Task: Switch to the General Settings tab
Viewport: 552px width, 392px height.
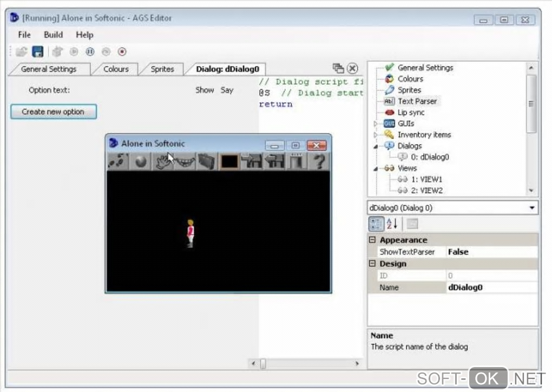Action: pyautogui.click(x=49, y=69)
